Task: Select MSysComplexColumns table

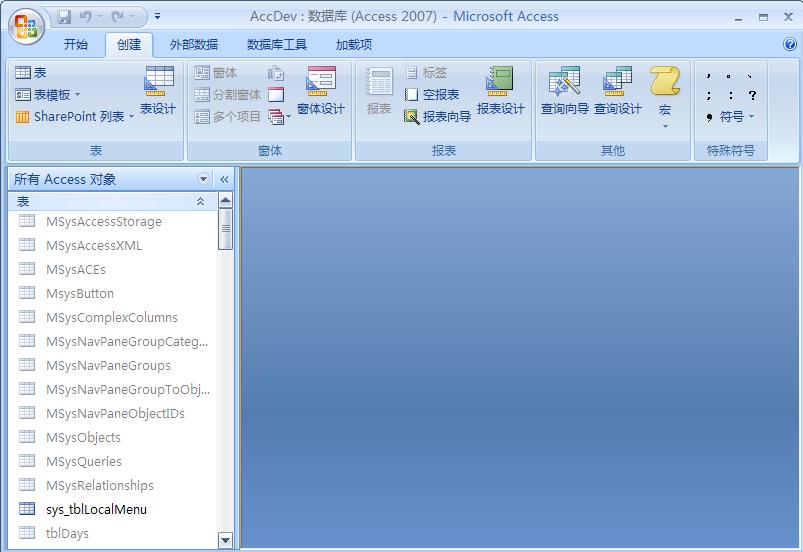Action: pos(113,317)
